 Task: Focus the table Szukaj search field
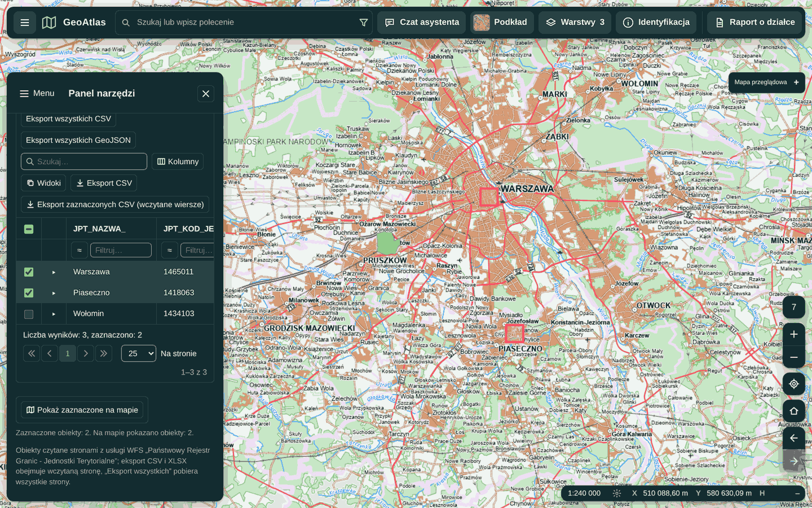84,161
